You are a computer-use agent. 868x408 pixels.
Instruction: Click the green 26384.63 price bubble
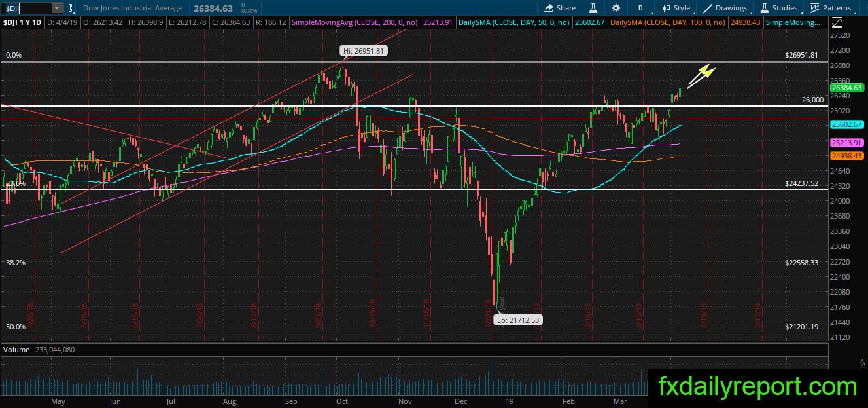[847, 88]
